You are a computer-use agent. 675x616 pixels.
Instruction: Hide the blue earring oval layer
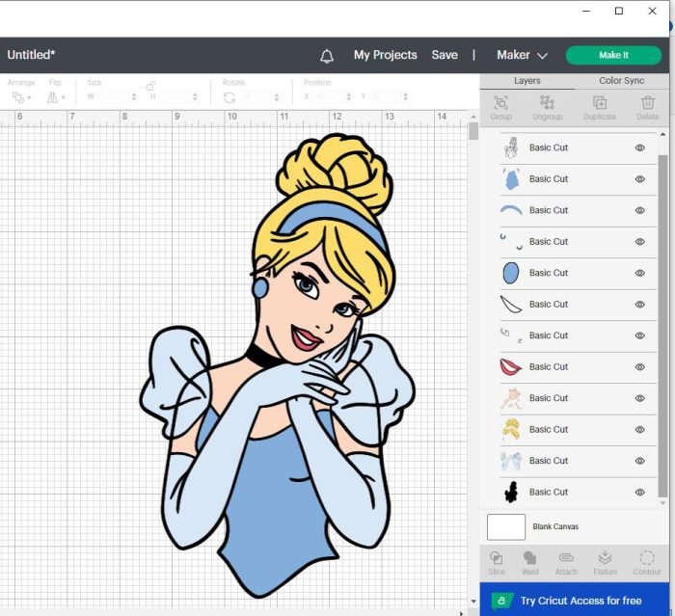(640, 273)
